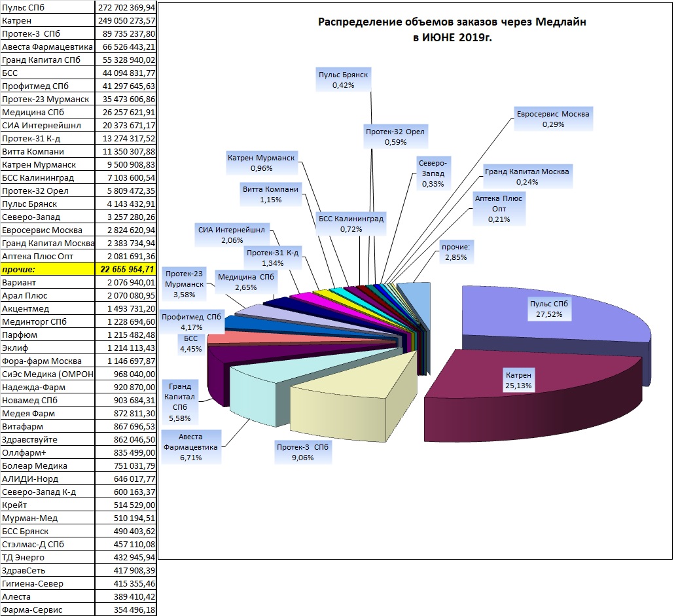This screenshot has width=678, height=616.
Task: Select the 'АЛИДИ-Норд' table cell
Action: click(x=48, y=479)
